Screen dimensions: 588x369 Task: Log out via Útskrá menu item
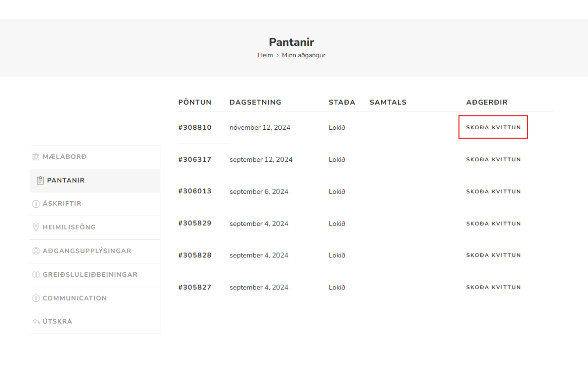coord(57,322)
